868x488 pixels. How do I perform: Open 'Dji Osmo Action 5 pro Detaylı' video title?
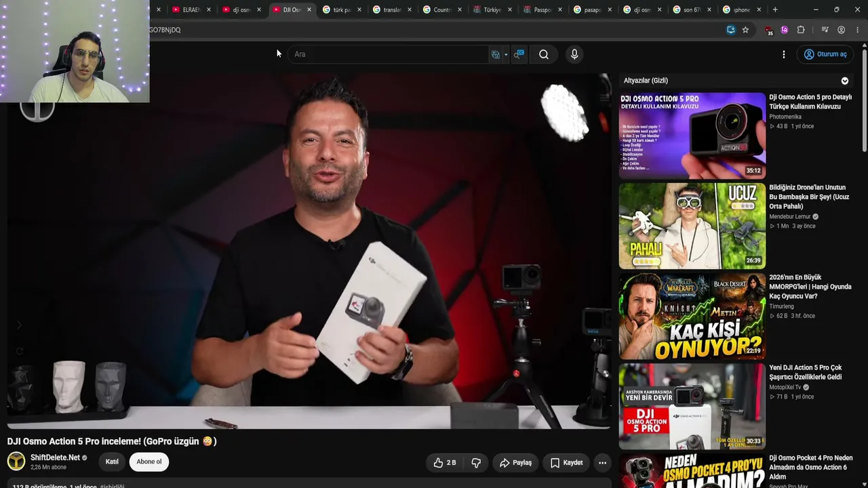tap(810, 102)
